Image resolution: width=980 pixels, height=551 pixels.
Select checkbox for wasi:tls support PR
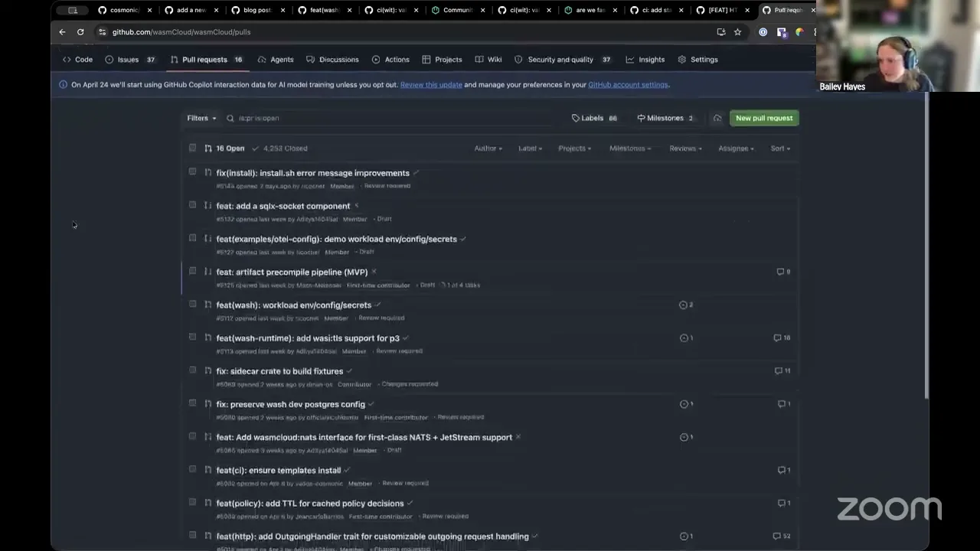click(x=192, y=337)
